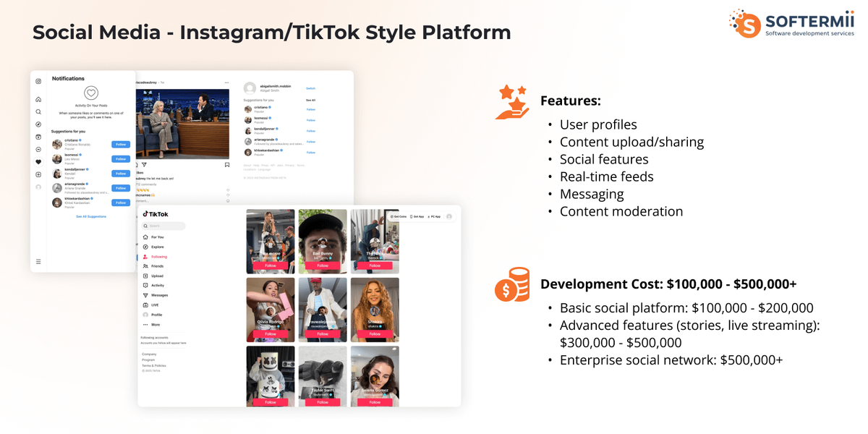Follow Taylor Swift on TikTok card
The width and height of the screenshot is (868, 434).
pyautogui.click(x=323, y=402)
